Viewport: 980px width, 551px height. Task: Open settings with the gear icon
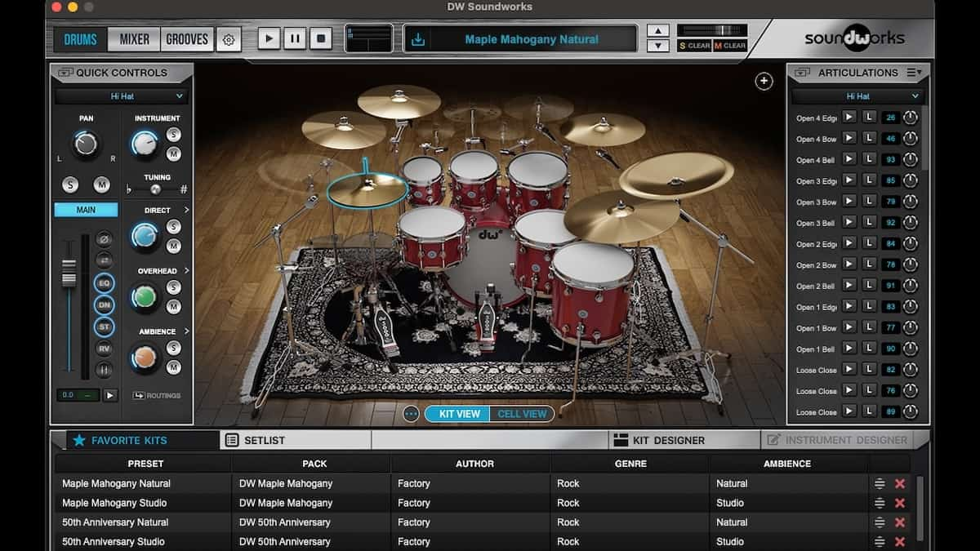(x=229, y=39)
